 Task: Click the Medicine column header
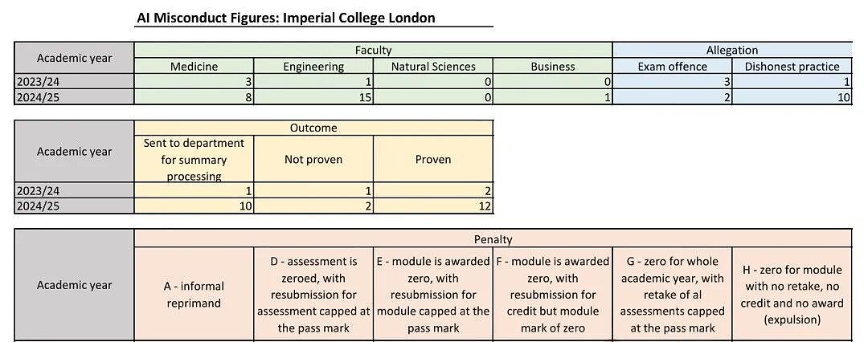(x=194, y=67)
